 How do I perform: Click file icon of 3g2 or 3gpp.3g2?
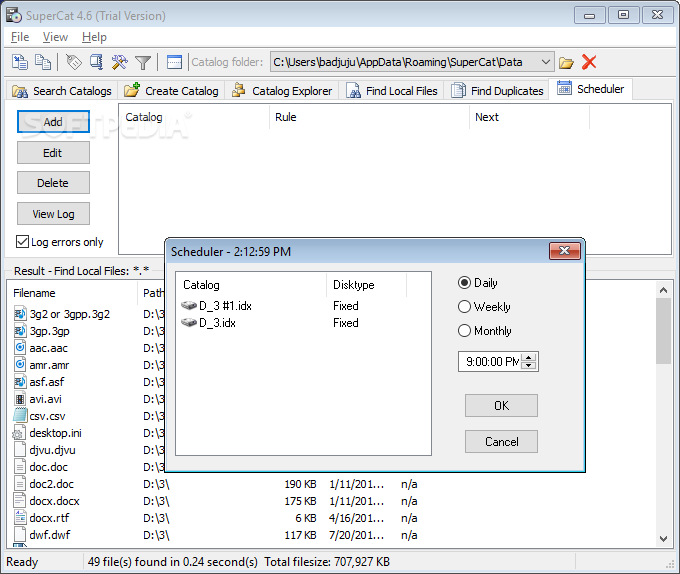coord(20,313)
